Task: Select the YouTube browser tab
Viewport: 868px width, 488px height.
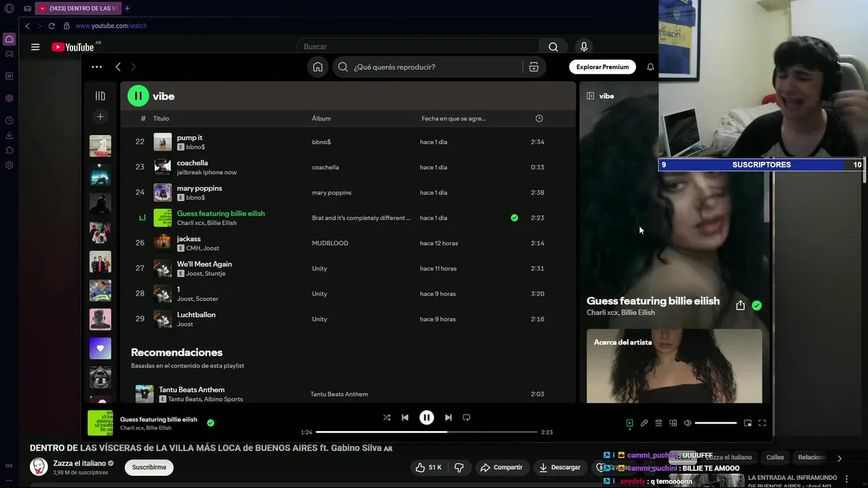Action: tap(77, 8)
